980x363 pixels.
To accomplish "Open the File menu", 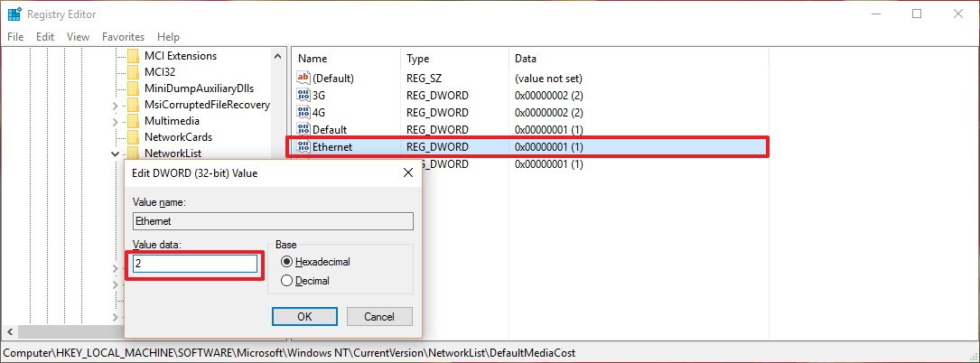I will click(15, 37).
